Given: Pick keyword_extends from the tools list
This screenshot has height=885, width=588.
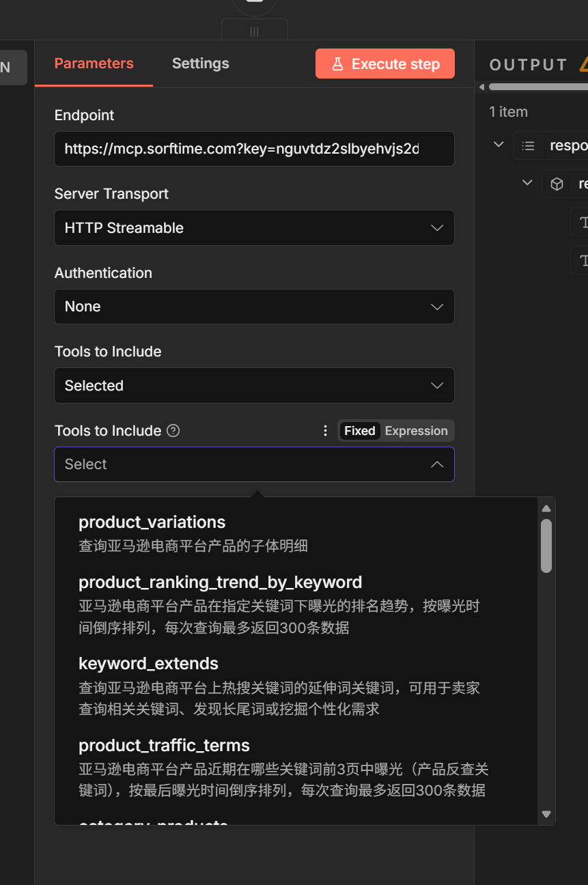Looking at the screenshot, I should click(x=148, y=664).
